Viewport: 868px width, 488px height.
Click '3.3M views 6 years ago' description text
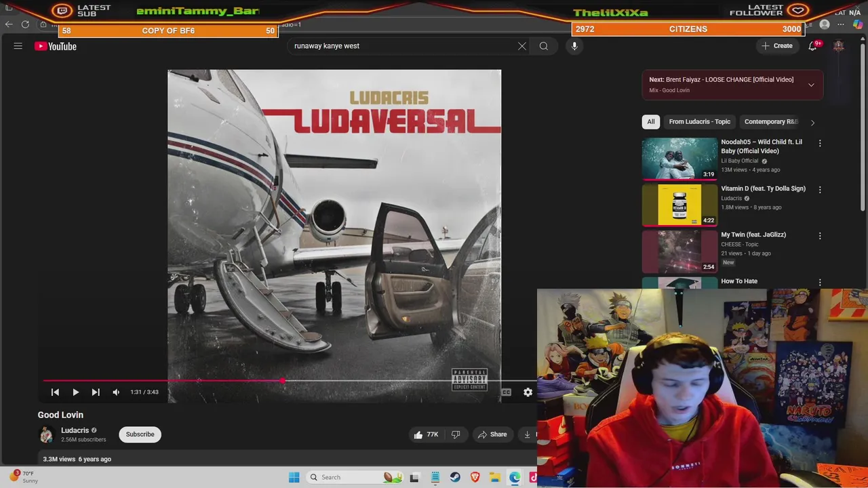click(77, 459)
